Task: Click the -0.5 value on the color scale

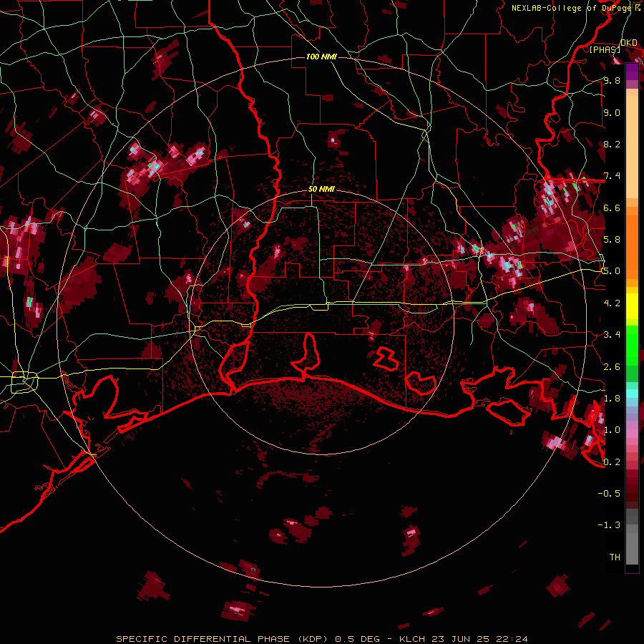Action: pos(609,493)
